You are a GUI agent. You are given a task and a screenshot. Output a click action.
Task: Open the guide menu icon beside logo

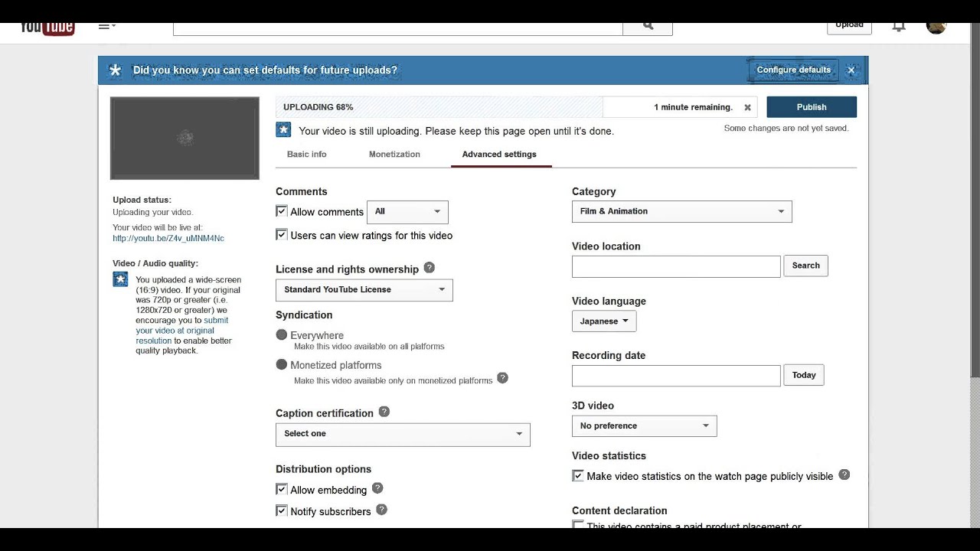click(x=106, y=26)
